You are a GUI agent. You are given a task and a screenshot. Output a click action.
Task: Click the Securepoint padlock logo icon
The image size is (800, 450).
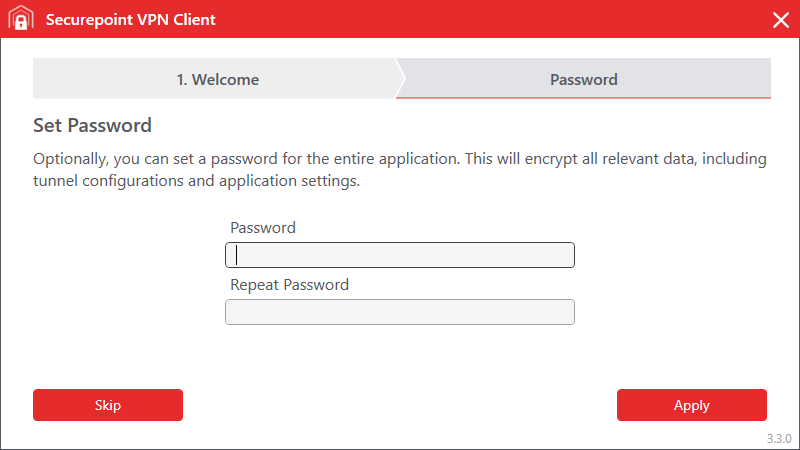click(x=21, y=20)
